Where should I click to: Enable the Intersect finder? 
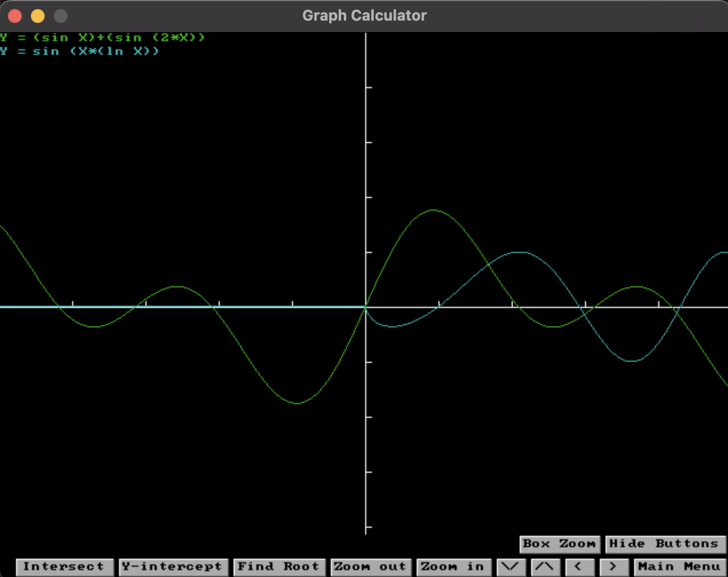(x=65, y=567)
